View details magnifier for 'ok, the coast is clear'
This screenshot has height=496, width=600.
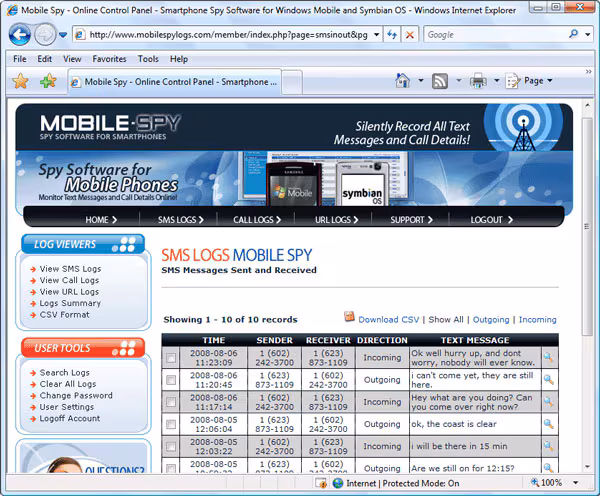(549, 424)
